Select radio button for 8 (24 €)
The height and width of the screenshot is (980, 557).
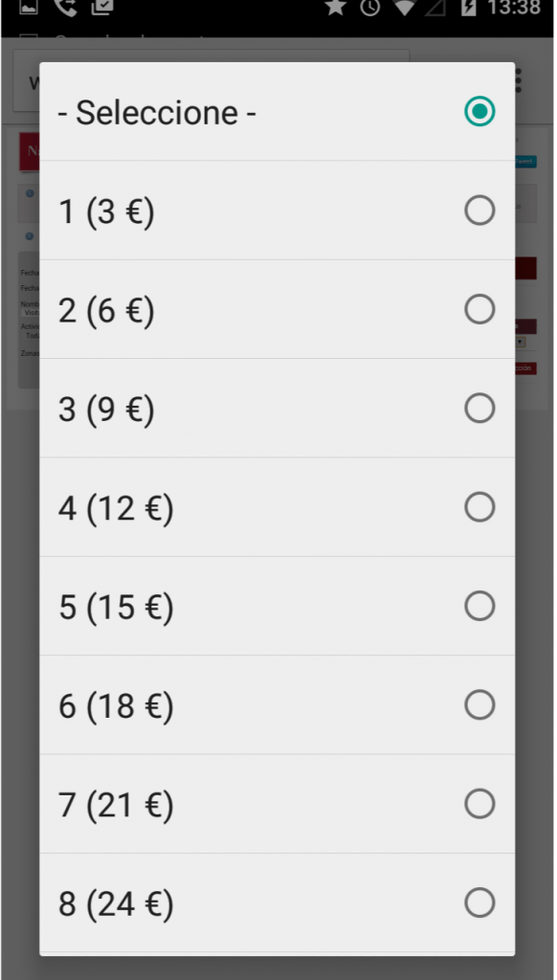tap(479, 902)
